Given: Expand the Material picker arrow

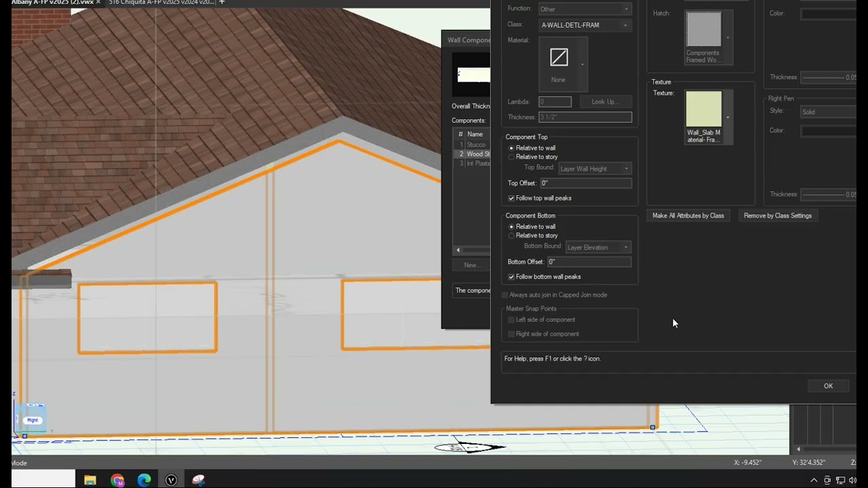Looking at the screenshot, I should (582, 64).
